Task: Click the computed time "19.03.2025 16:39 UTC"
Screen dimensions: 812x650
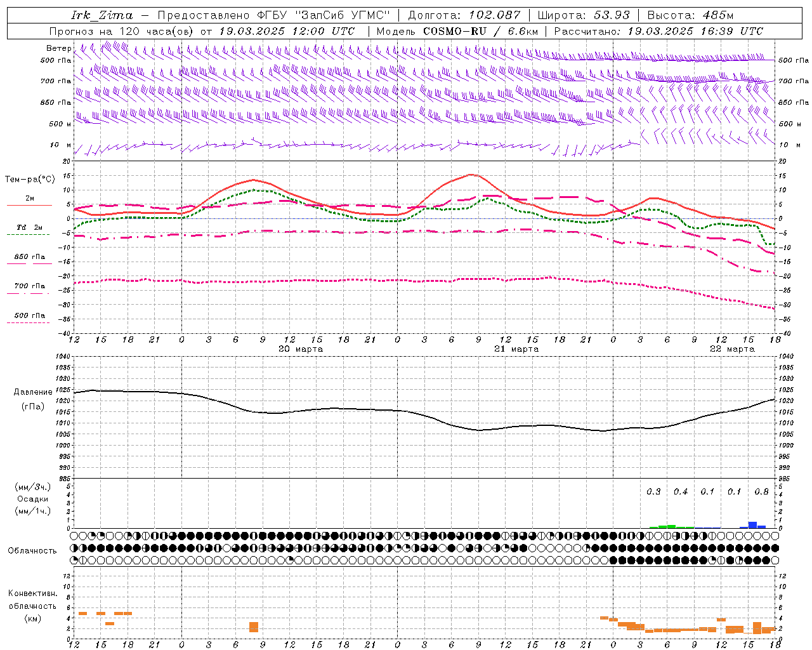Action: (695, 31)
